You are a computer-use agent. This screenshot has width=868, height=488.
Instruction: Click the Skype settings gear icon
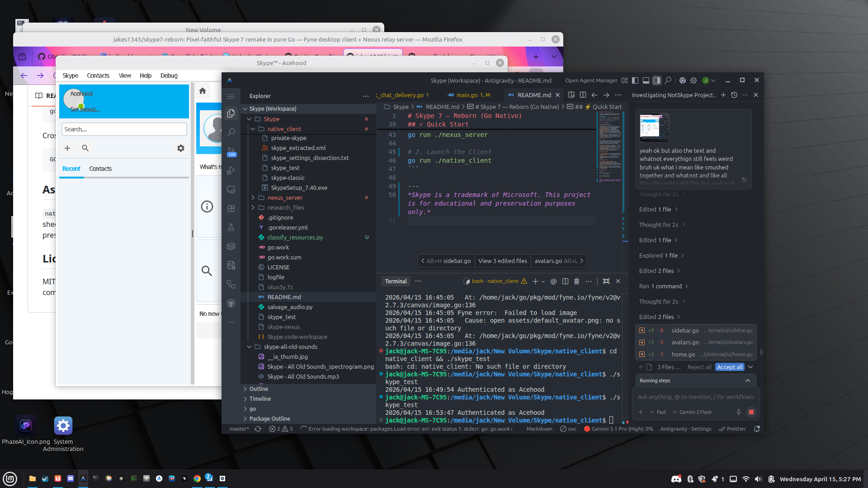pos(180,148)
